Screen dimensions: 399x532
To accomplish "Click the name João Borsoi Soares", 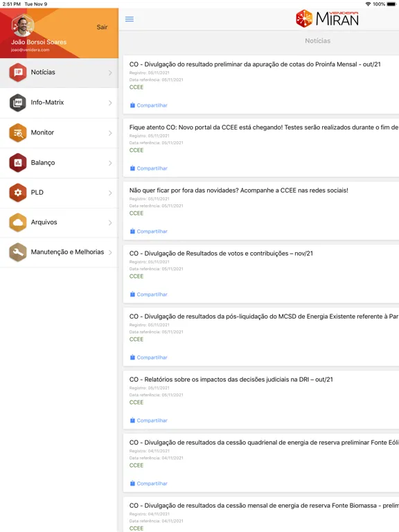I will 39,42.
